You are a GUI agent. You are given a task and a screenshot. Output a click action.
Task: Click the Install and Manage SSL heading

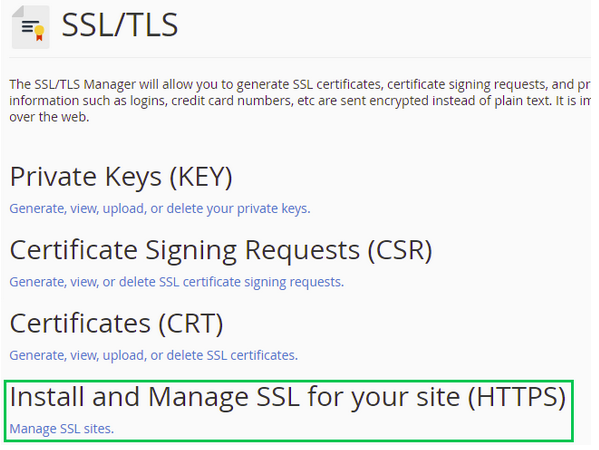[288, 397]
